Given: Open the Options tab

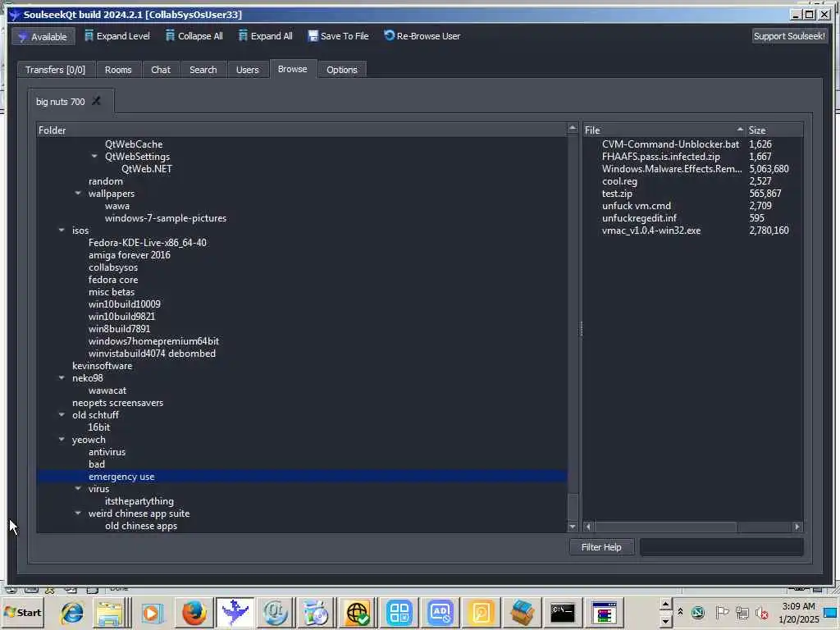Looking at the screenshot, I should point(342,70).
